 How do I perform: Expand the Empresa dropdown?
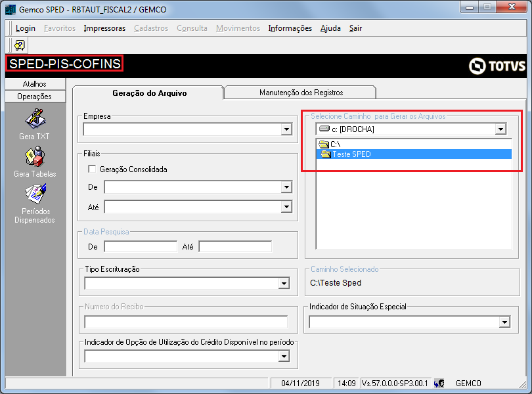tap(287, 129)
